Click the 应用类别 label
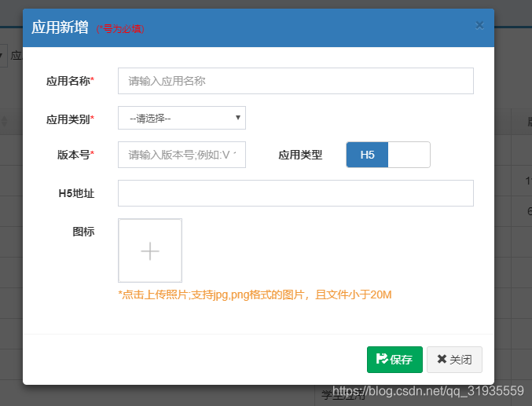The width and height of the screenshot is (532, 406). tap(70, 119)
